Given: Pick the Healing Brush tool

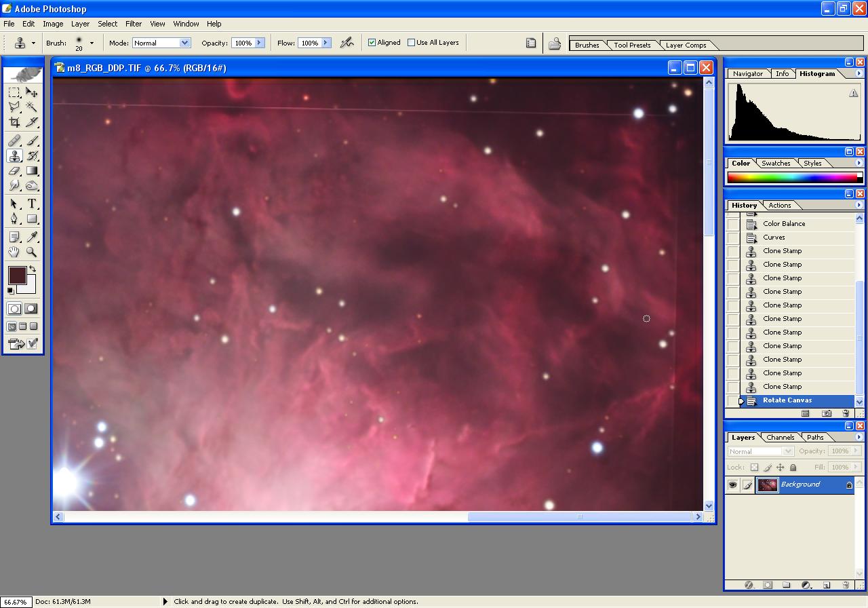Looking at the screenshot, I should [x=14, y=140].
